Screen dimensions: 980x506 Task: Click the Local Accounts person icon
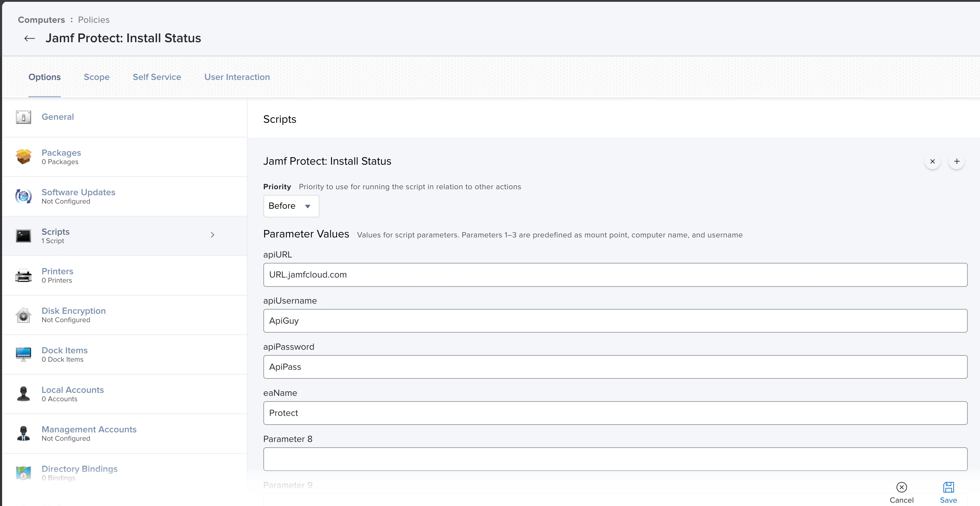coord(24,394)
